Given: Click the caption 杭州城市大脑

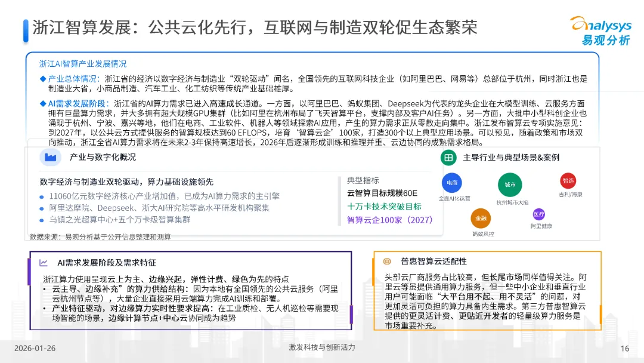Looking at the screenshot, I should (512, 202).
